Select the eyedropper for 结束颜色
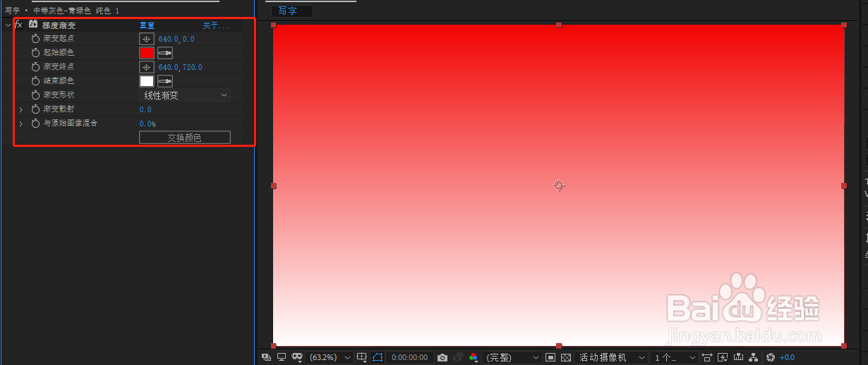This screenshot has width=868, height=365. point(165,81)
